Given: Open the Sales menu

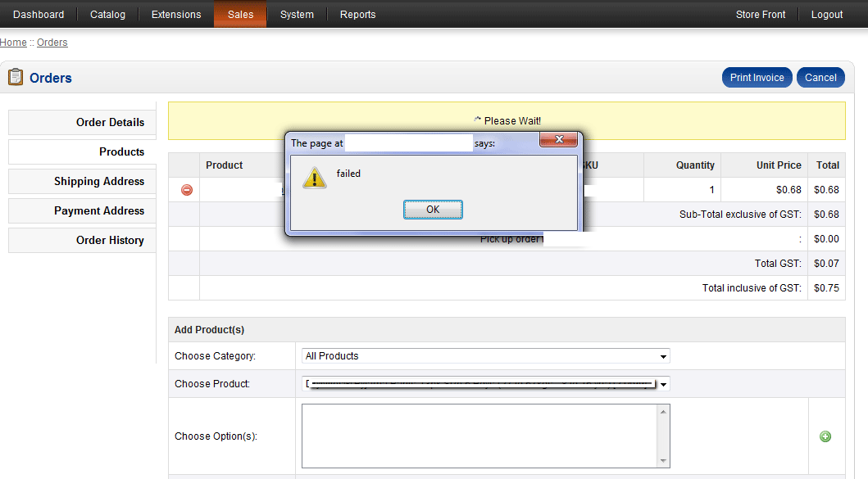Looking at the screenshot, I should [240, 15].
